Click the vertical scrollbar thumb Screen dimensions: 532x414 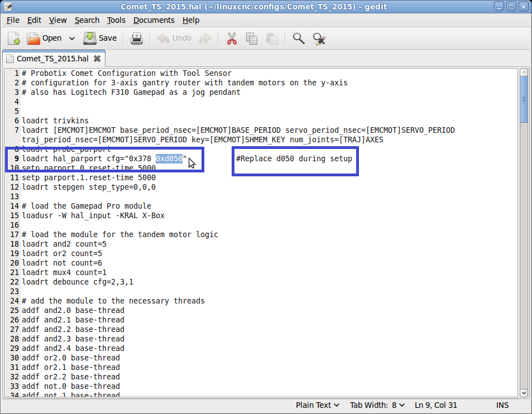524,99
